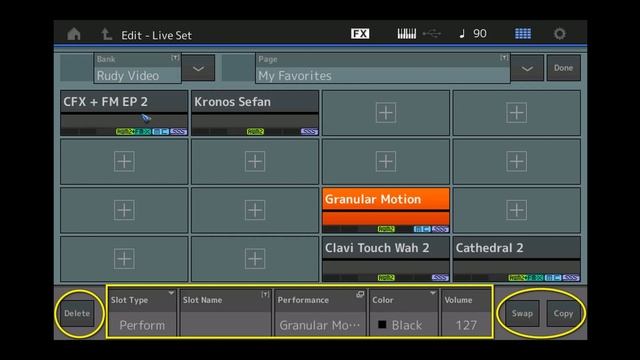Adjust the Volume value 127
The height and width of the screenshot is (360, 640).
click(x=466, y=313)
